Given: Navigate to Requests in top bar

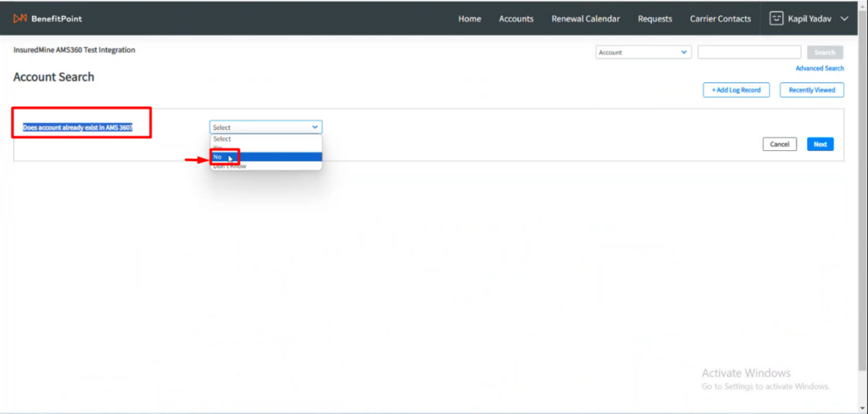Looking at the screenshot, I should click(654, 19).
